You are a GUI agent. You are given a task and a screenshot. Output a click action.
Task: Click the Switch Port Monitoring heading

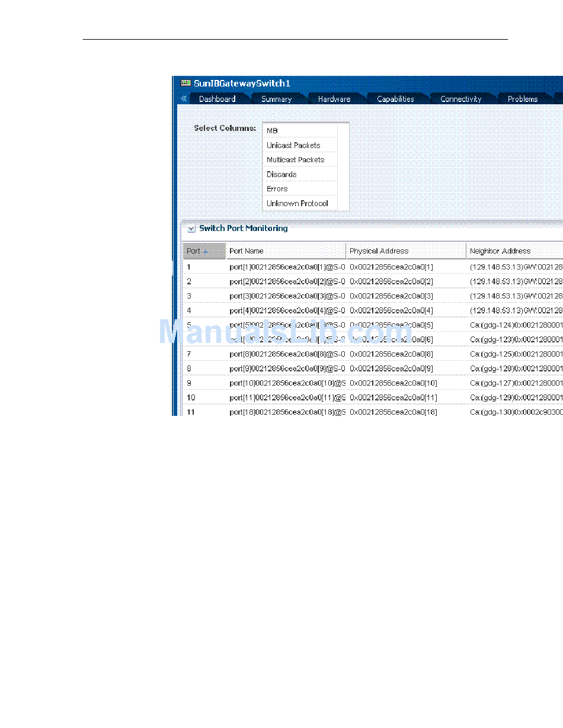point(244,228)
